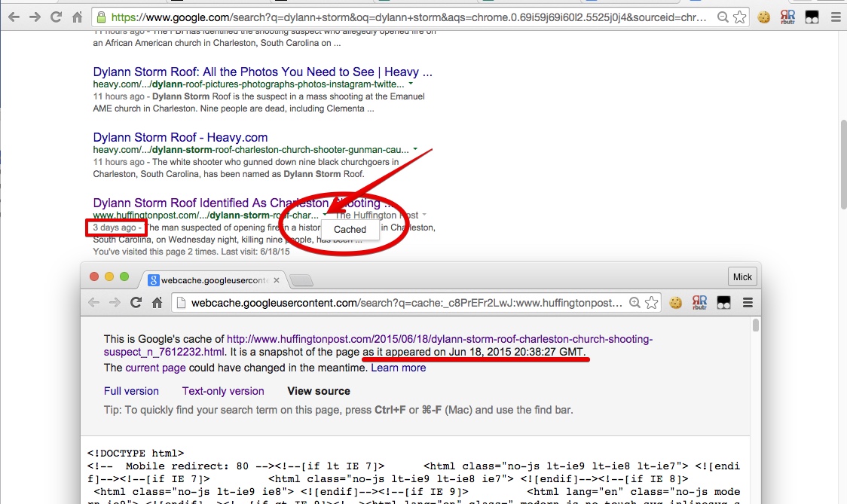Switch to the 'Text-only version' of the cache
This screenshot has width=847, height=504.
click(x=223, y=390)
